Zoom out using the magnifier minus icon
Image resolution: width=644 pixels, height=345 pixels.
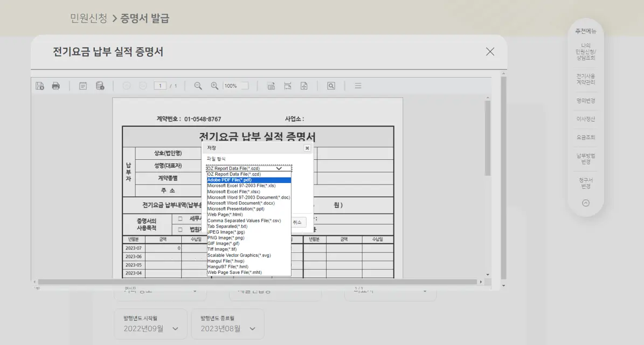click(197, 85)
